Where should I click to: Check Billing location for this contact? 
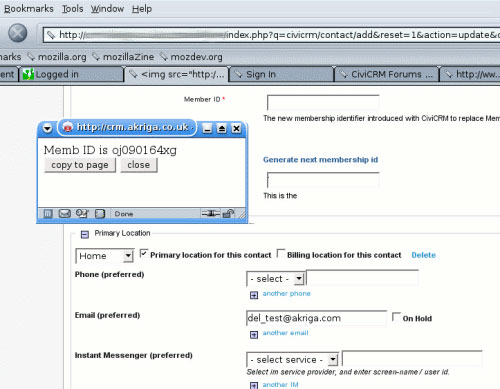tap(281, 253)
